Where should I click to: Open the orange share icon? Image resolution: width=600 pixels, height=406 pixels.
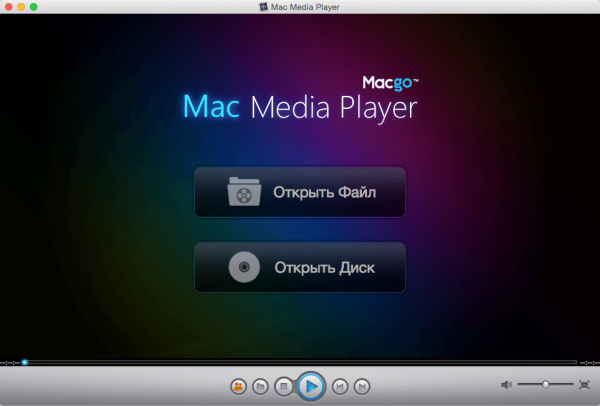[x=238, y=387]
